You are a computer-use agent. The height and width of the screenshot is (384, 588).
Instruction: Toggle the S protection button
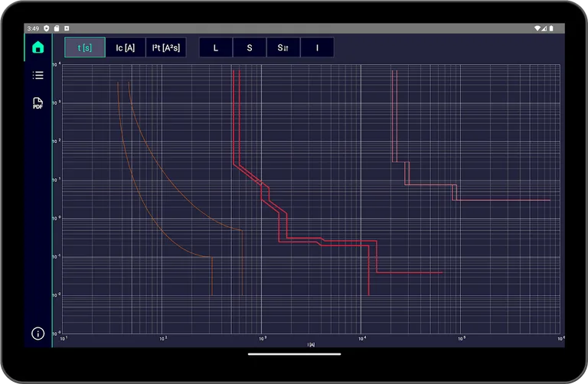pos(250,47)
